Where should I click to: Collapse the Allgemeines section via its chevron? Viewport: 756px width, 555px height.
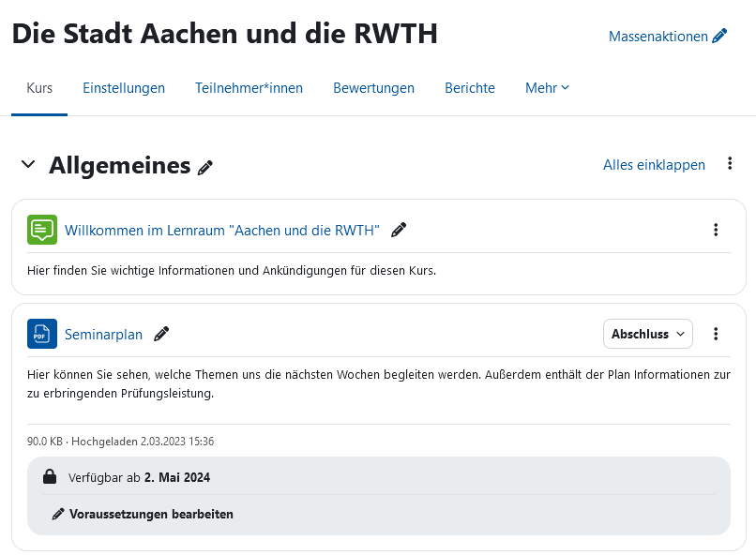tap(28, 165)
